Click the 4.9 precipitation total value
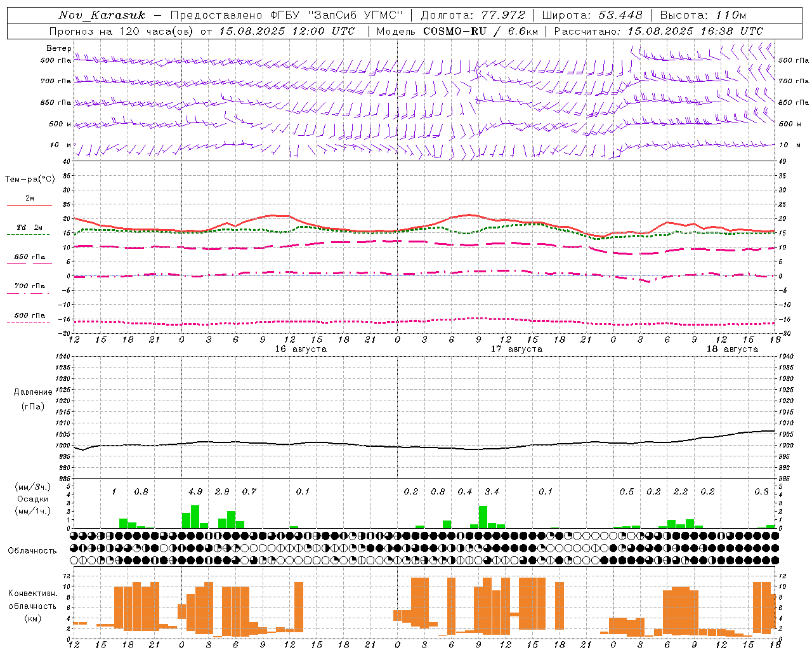This screenshot has width=812, height=650. click(195, 492)
